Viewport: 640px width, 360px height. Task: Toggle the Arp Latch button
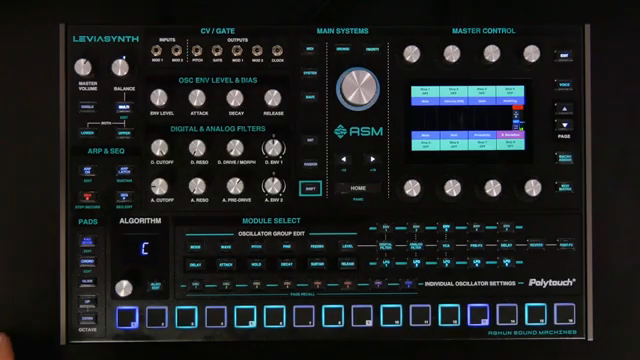(x=124, y=170)
